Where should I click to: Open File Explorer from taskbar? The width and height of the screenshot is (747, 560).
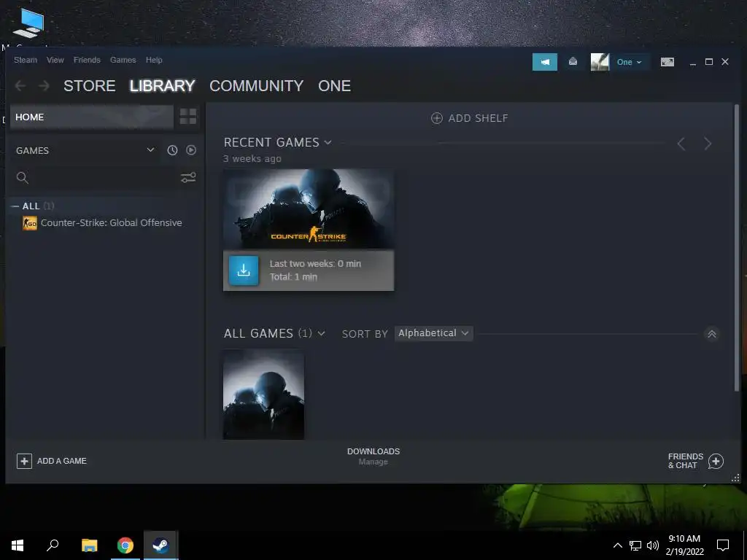89,545
